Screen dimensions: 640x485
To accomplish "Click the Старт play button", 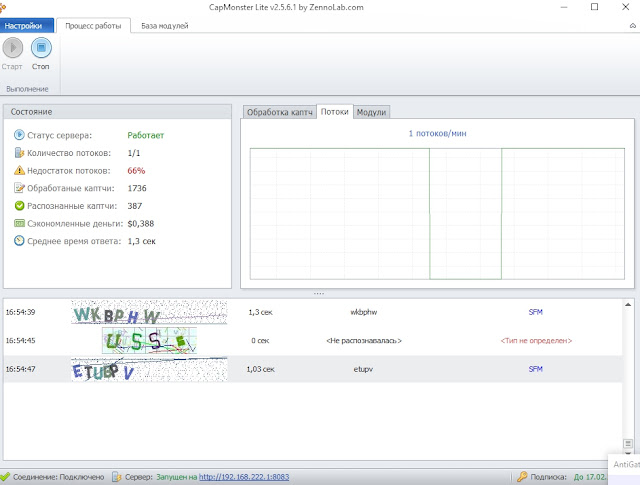I will click(x=13, y=48).
